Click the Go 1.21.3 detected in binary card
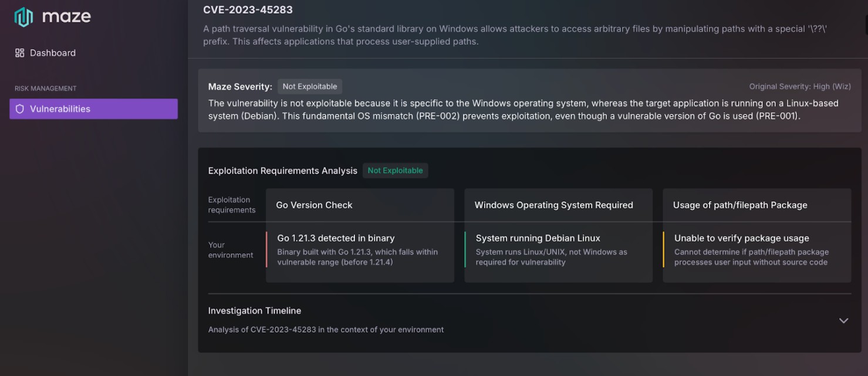The image size is (868, 376). pos(359,250)
